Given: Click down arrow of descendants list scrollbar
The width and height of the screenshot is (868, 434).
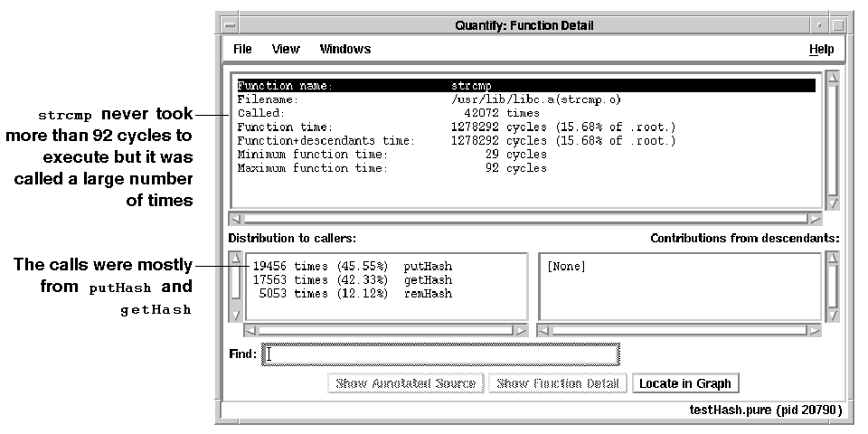Looking at the screenshot, I should pos(833,316).
